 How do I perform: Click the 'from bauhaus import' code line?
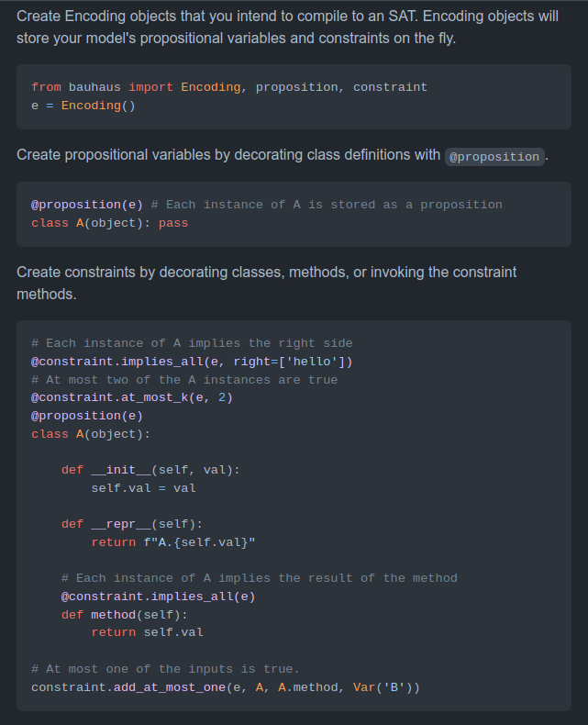pyautogui.click(x=229, y=87)
